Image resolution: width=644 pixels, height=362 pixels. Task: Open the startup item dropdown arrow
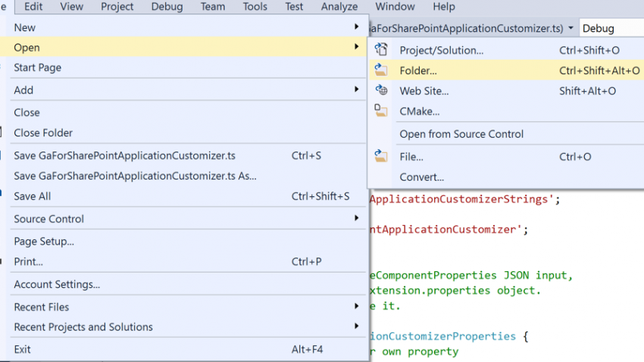(x=571, y=28)
